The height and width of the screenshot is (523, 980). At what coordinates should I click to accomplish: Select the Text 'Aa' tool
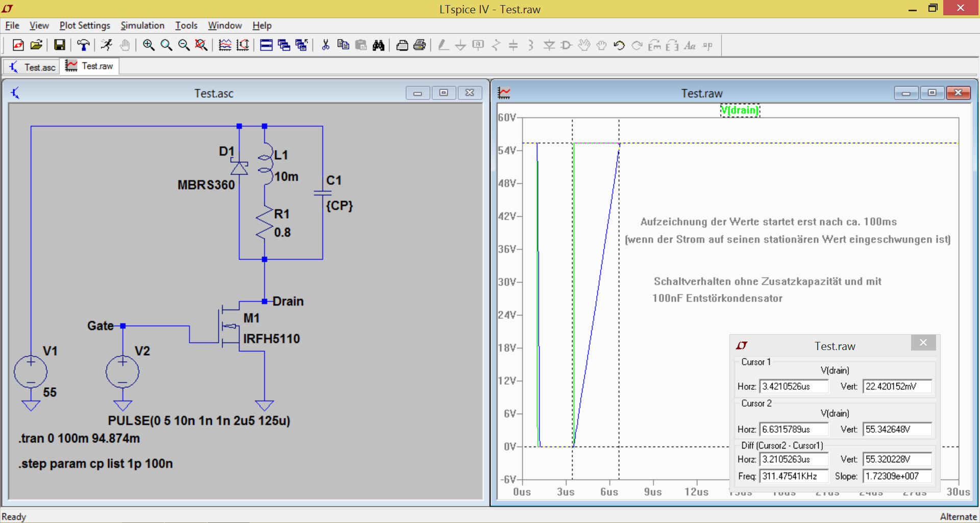[690, 45]
